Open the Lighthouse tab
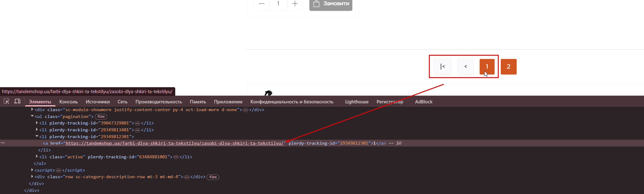The width and height of the screenshot is (644, 194). click(357, 102)
